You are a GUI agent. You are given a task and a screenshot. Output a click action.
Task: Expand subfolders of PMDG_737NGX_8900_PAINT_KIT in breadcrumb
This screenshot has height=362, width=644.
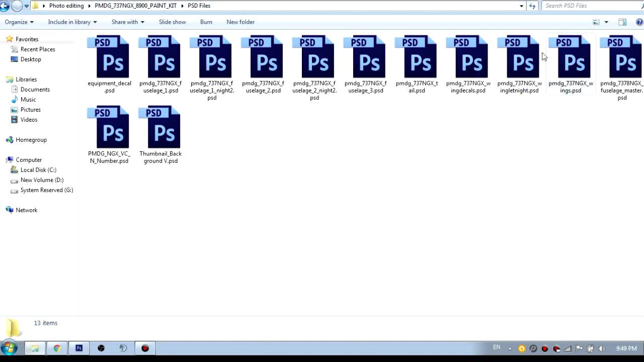(x=181, y=6)
